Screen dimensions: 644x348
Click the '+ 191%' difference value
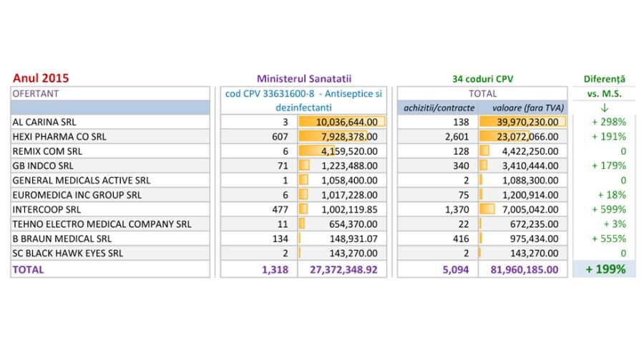[x=609, y=137]
